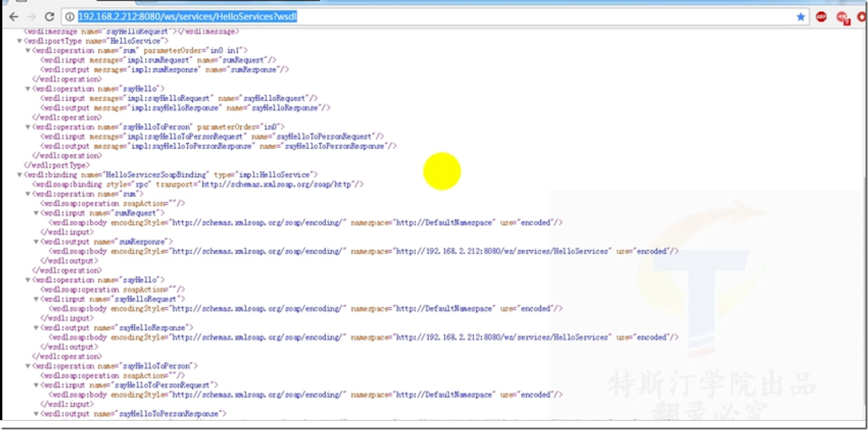Viewport: 868px width, 430px height.
Task: Collapse the wsdl:binding HelloServicesSoapBinding node
Action: (x=19, y=175)
